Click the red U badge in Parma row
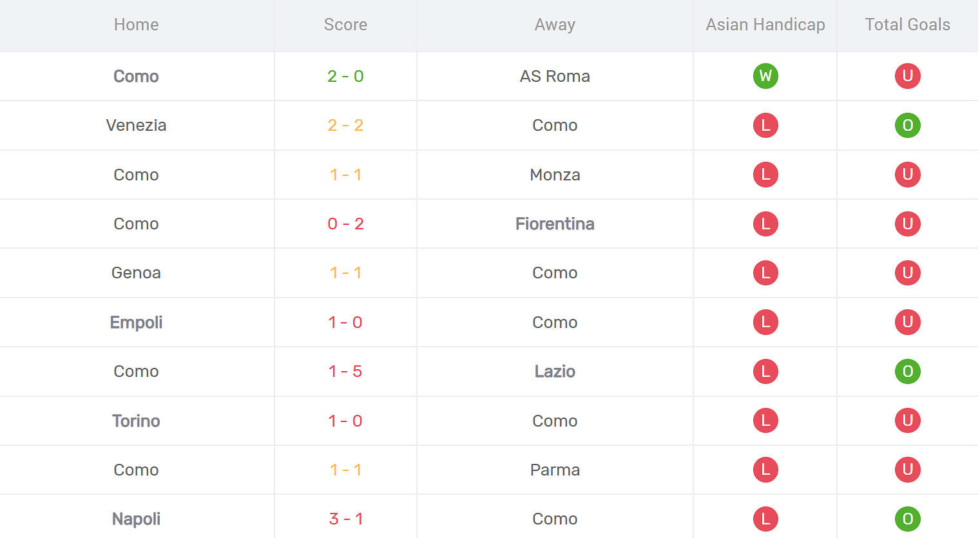This screenshot has width=980, height=538. [907, 470]
